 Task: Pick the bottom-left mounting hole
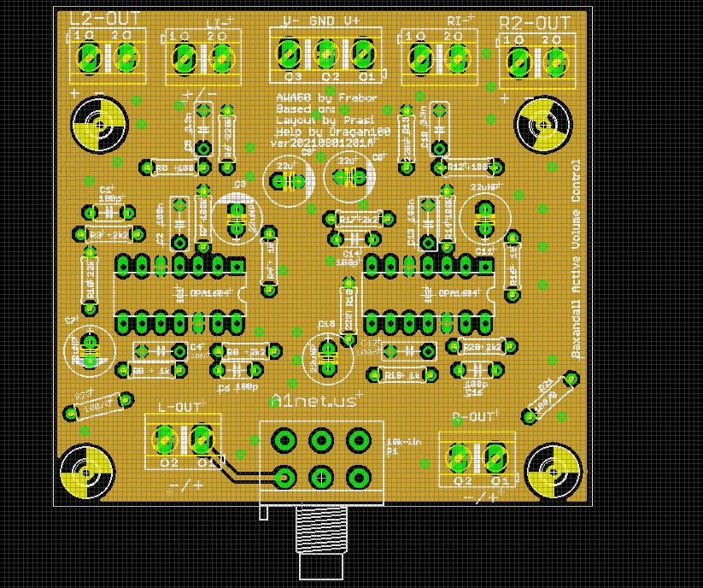click(87, 472)
